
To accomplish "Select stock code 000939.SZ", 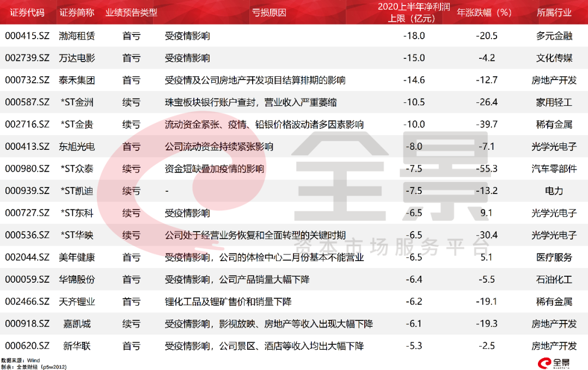I will click(27, 191).
